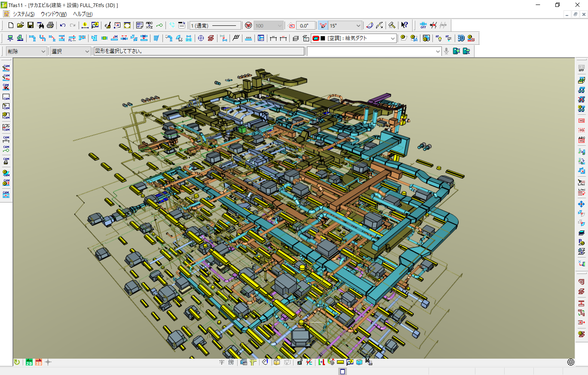Screen dimensions: 588x375
Task: Open the [空調]: 給気ダクト layer dropdown
Action: click(392, 38)
